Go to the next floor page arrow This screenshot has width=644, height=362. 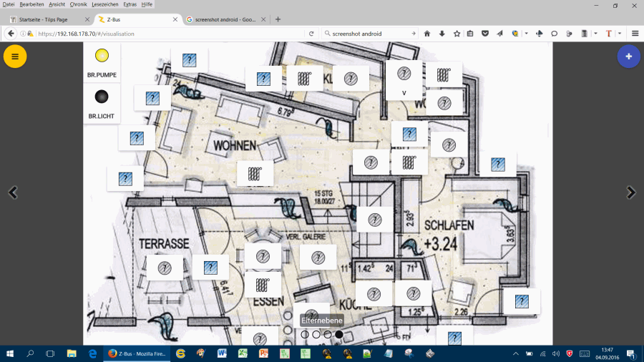(x=630, y=192)
